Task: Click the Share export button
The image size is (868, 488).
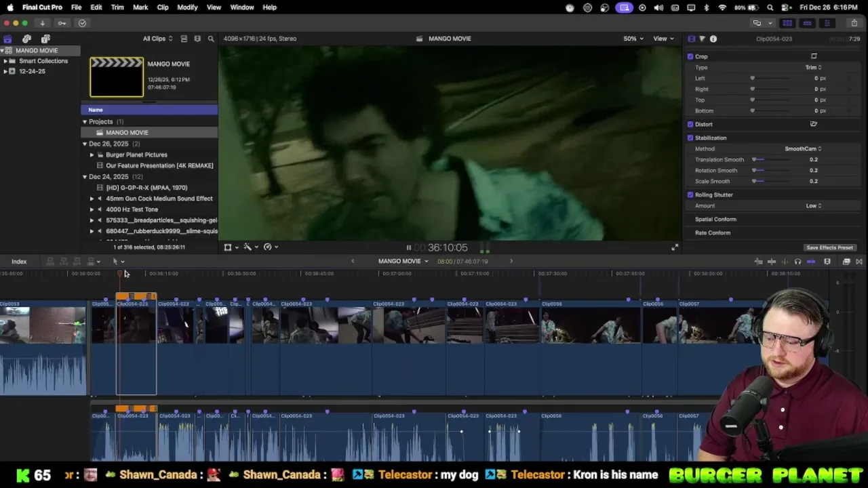Action: pyautogui.click(x=854, y=23)
